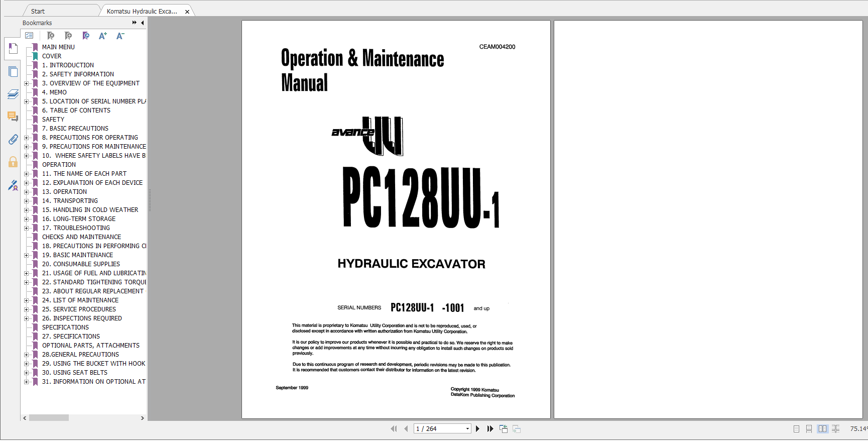Screen dimensions: 868x442
Task: Open 30. USING SEAT BELTS bookmark
Action: (x=75, y=373)
